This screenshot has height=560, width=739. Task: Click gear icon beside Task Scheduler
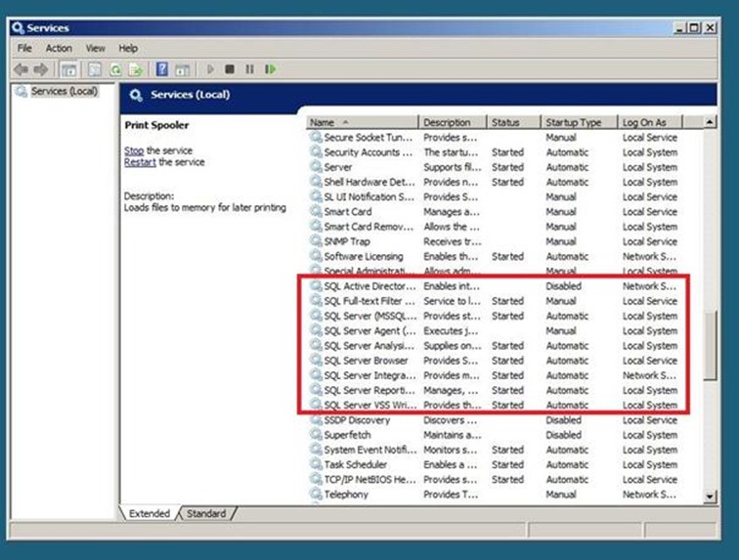click(316, 465)
